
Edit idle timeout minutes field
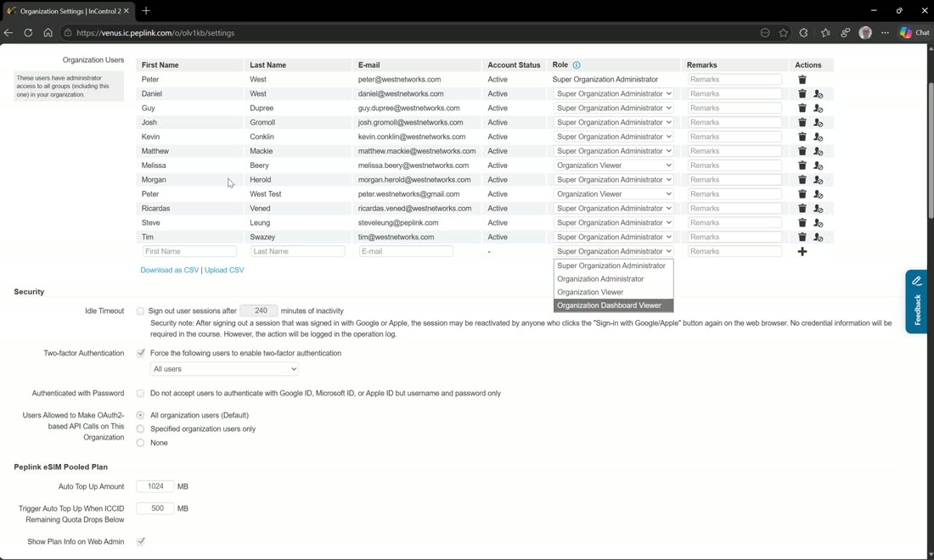[258, 311]
